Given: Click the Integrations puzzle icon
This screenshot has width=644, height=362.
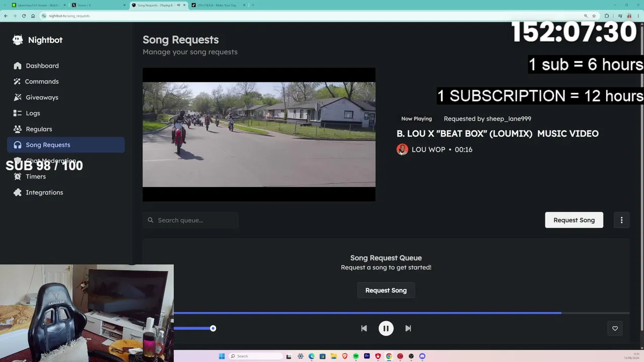Looking at the screenshot, I should (18, 193).
